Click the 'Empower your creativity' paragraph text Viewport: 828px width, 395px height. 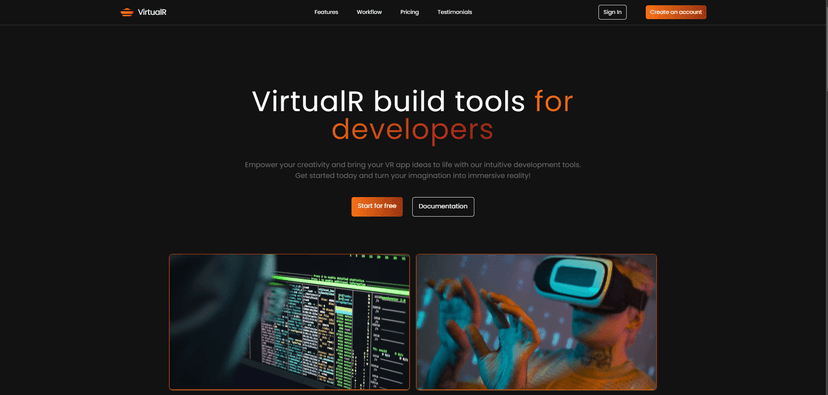click(x=412, y=170)
